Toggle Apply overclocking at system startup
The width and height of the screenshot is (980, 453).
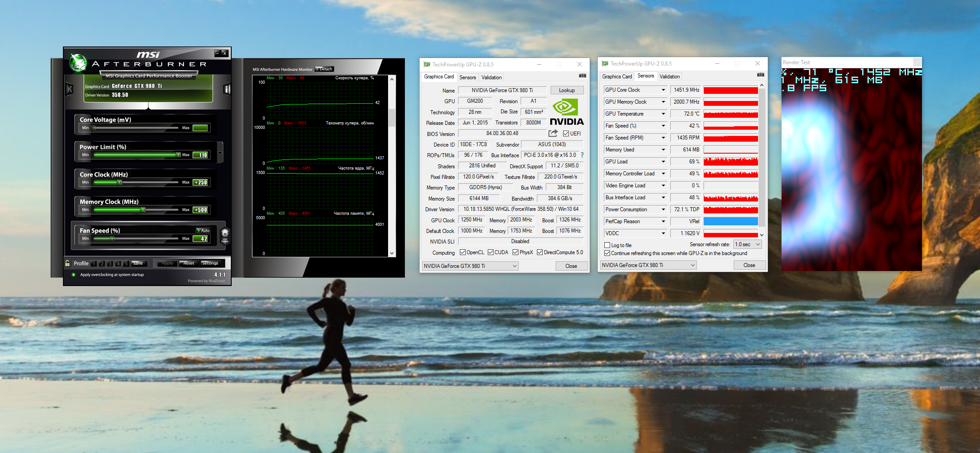coord(74,275)
